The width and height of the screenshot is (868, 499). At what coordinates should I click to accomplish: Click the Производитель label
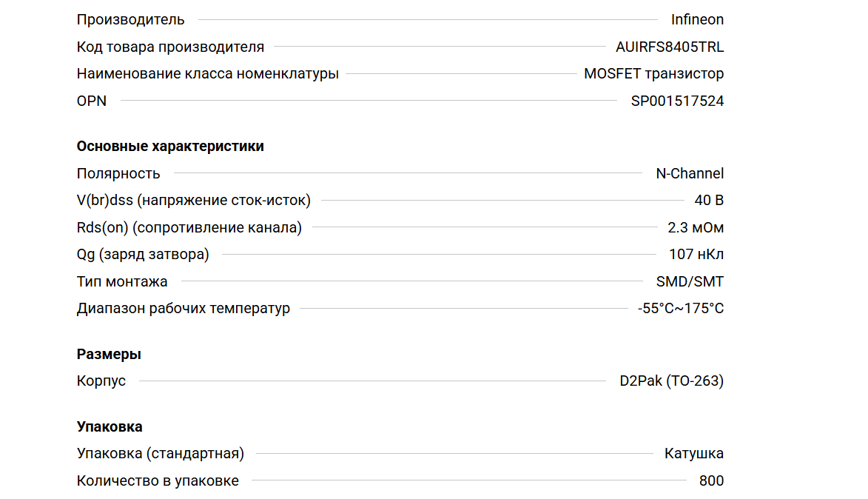[131, 20]
